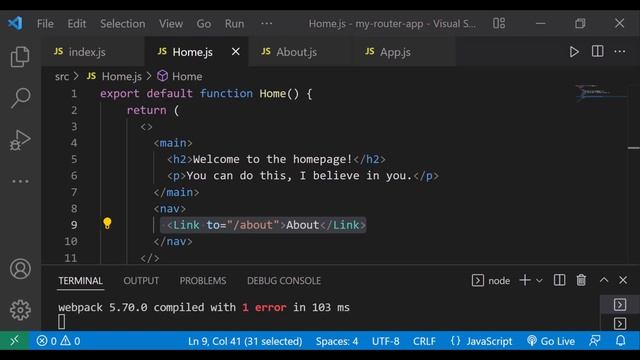This screenshot has height=360, width=640.
Task: Change end of line sequence CRLF
Action: tap(424, 341)
